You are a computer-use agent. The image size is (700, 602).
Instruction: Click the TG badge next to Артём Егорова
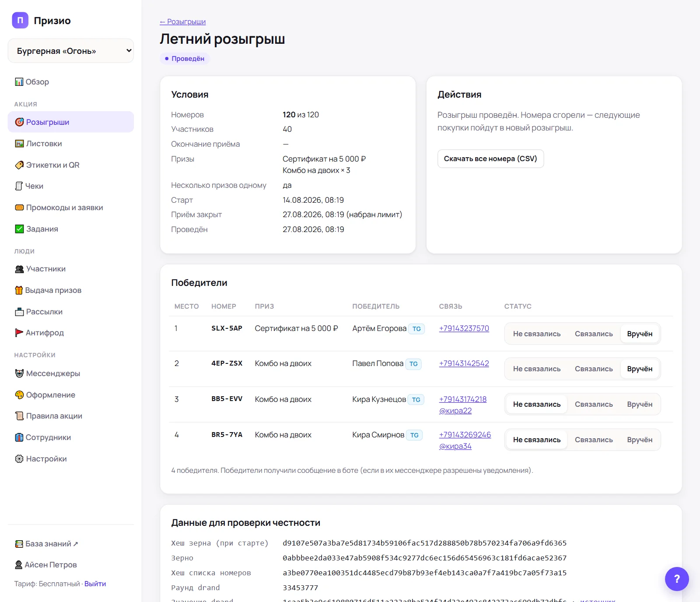pyautogui.click(x=416, y=329)
